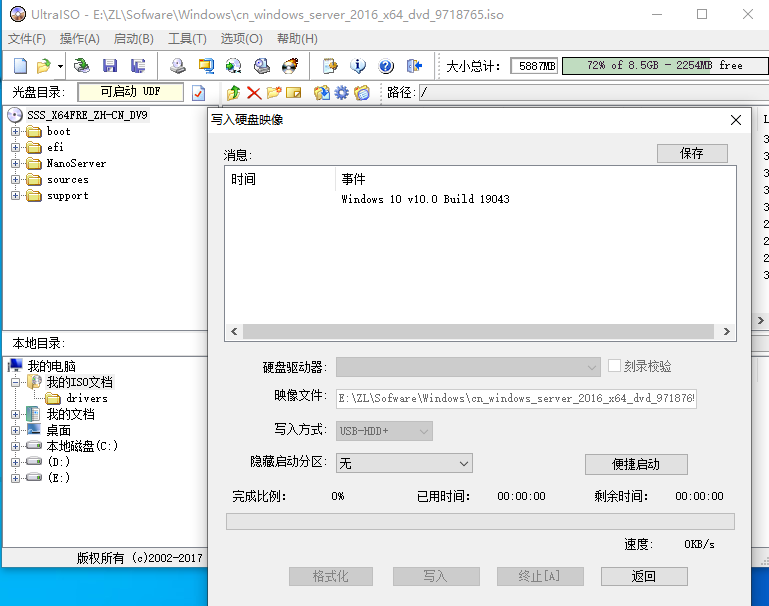Click the Open CD/DVD toolbar icon
The height and width of the screenshot is (606, 769).
coord(81,66)
